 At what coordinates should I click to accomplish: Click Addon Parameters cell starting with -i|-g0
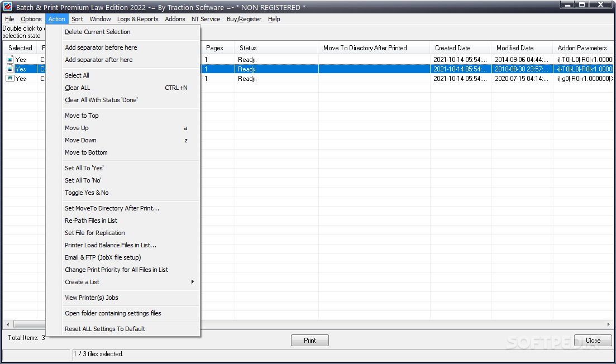click(584, 79)
